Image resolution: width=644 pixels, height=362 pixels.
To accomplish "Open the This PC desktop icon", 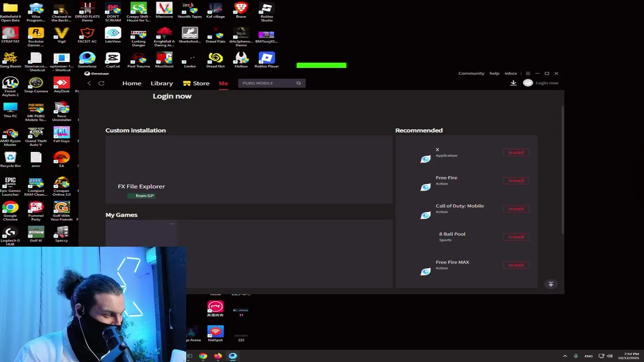I will [10, 110].
